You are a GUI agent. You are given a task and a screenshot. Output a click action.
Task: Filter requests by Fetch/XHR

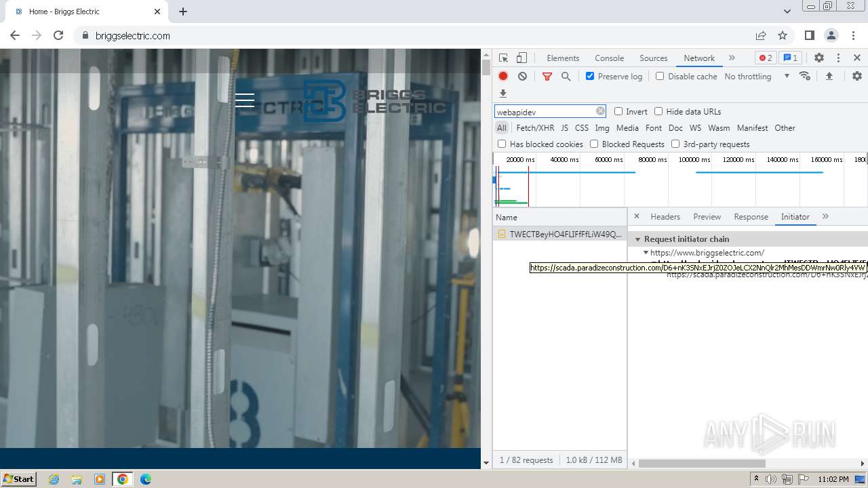[x=535, y=127]
